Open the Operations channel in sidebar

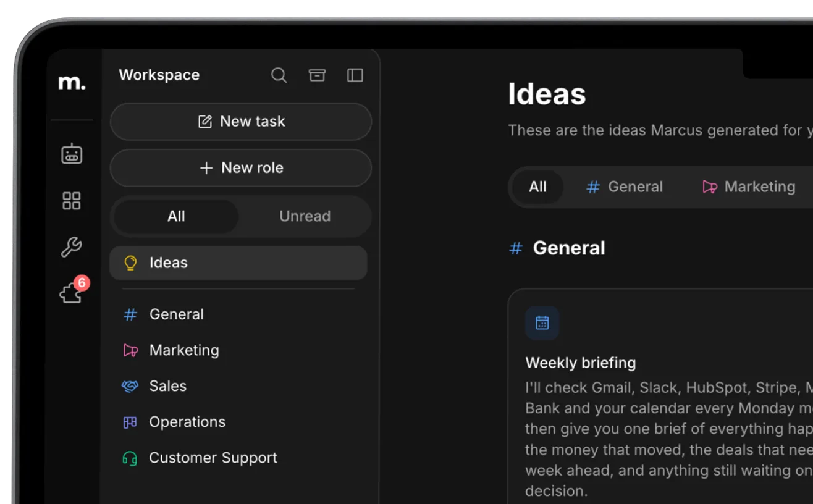[x=238, y=422]
